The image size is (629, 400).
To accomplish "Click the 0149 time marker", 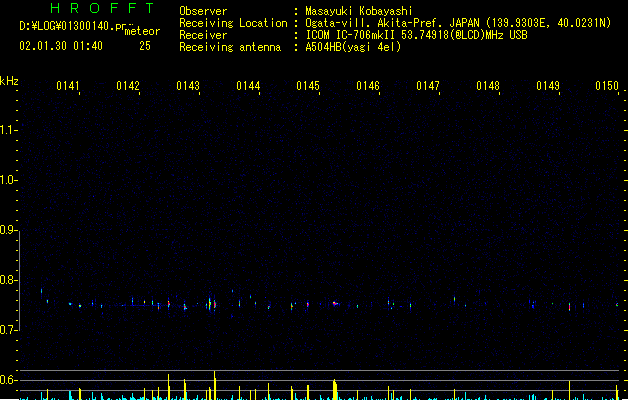I will tap(548, 86).
